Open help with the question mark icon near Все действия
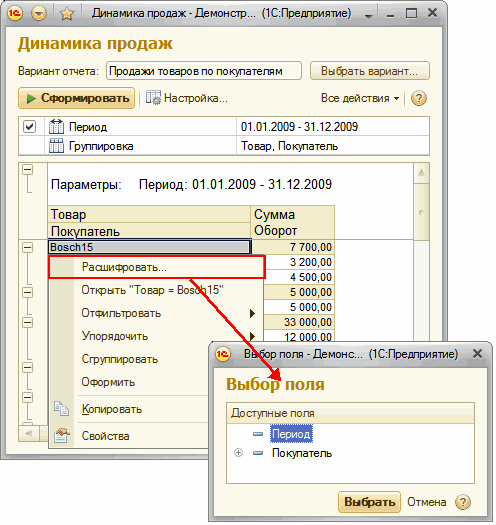The height and width of the screenshot is (525, 496). (x=419, y=98)
